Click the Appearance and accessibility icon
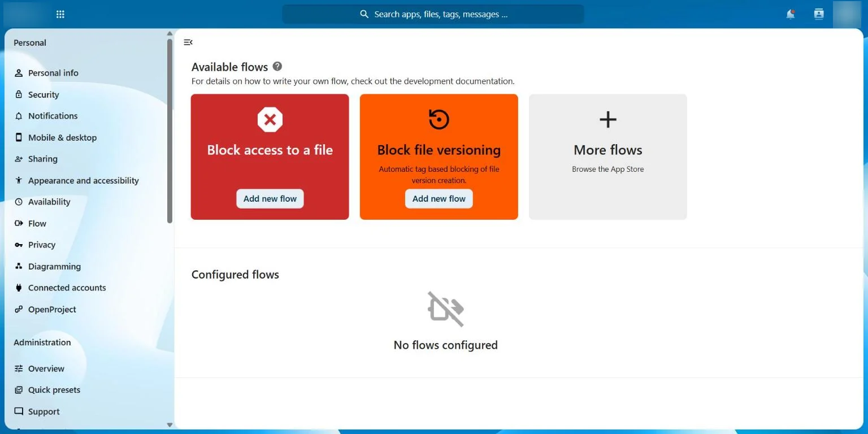868x434 pixels. coord(19,180)
